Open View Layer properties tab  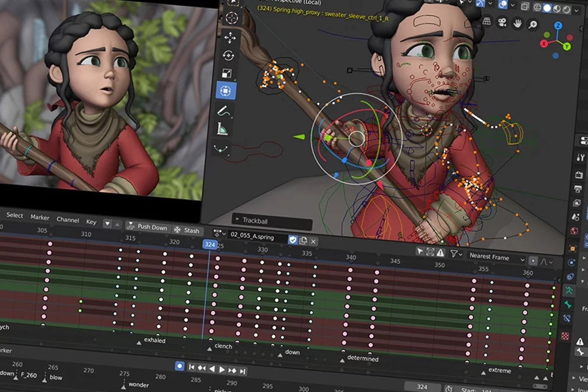pos(577,203)
